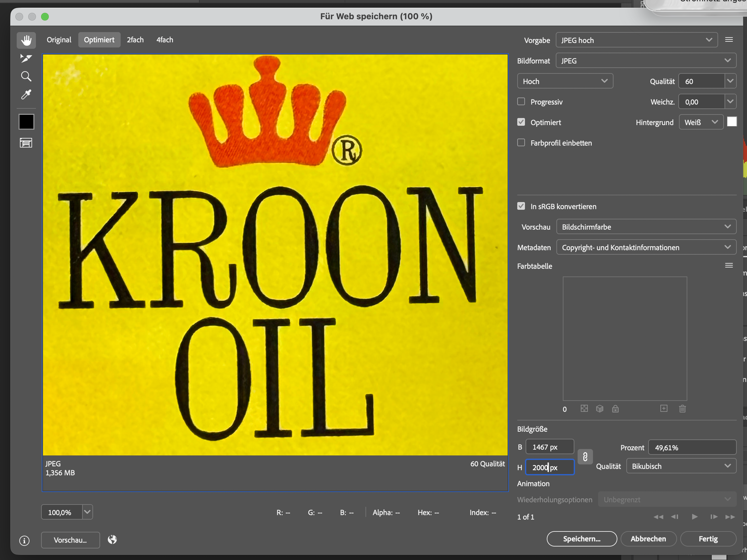The image size is (747, 560).
Task: Click the Speichern… button
Action: click(581, 539)
